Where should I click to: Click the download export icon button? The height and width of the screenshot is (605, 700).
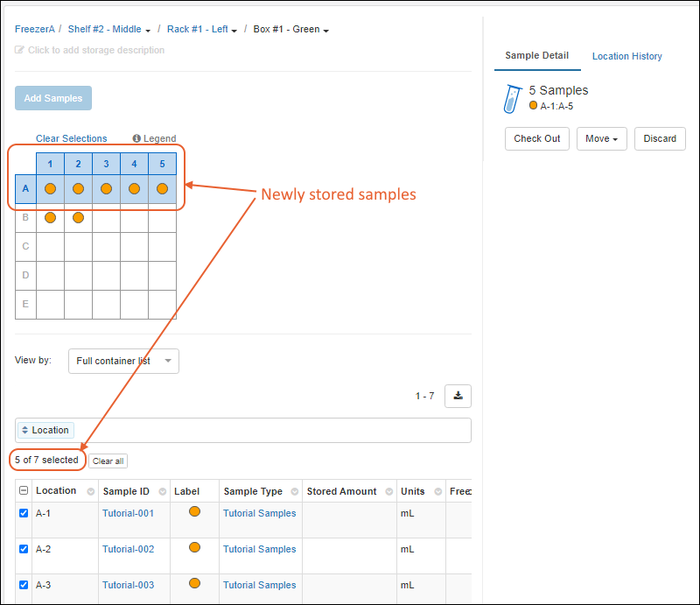point(458,396)
